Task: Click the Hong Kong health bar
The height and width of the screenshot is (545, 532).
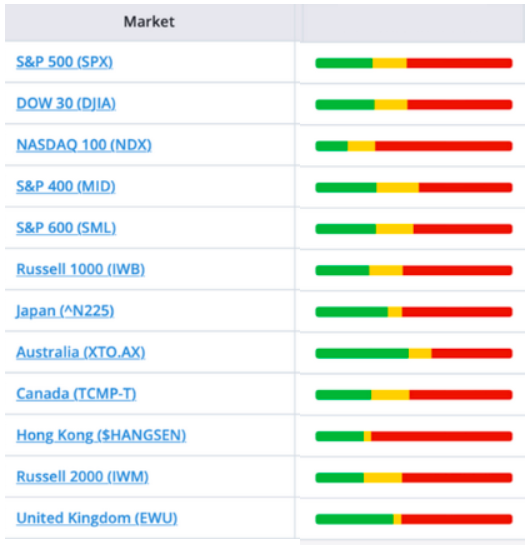Action: tap(414, 436)
